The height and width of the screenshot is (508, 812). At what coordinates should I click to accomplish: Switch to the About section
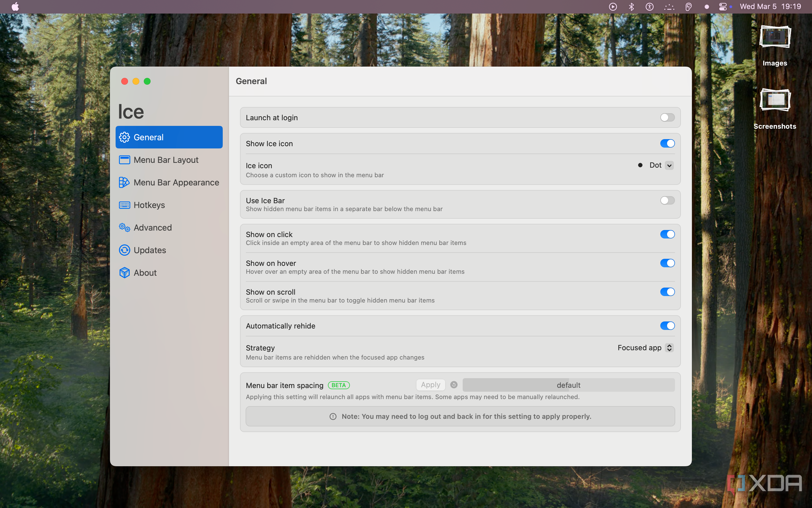click(x=169, y=272)
